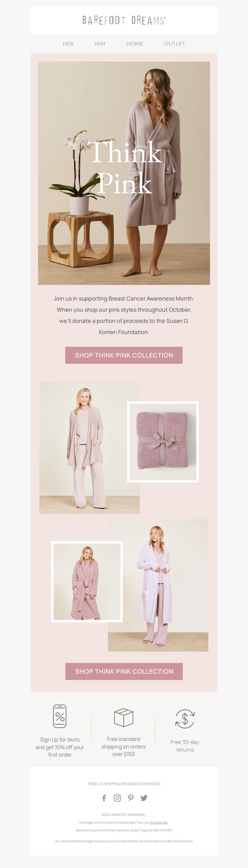Go to the HOME category
The image size is (248, 868).
[135, 43]
